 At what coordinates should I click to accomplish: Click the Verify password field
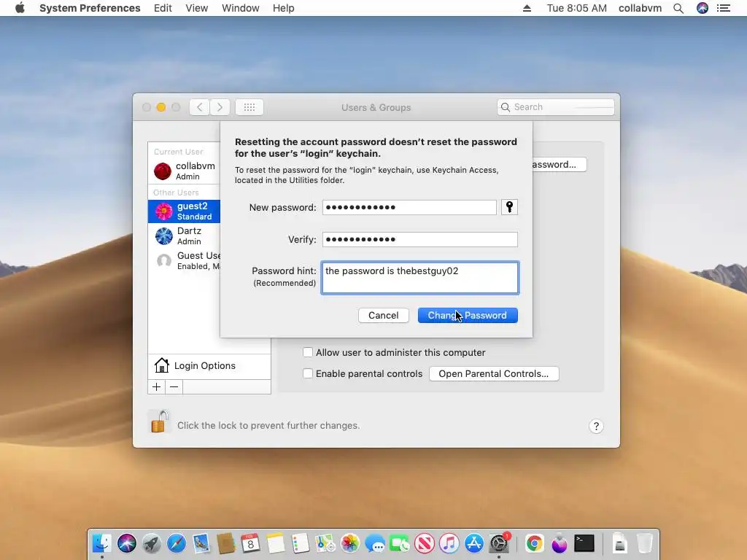(419, 239)
